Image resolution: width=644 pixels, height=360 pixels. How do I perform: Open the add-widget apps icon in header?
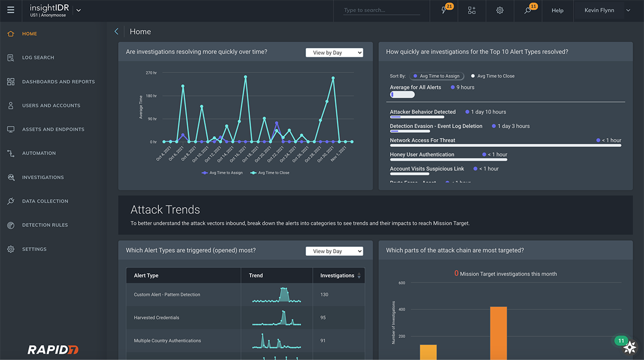472,10
